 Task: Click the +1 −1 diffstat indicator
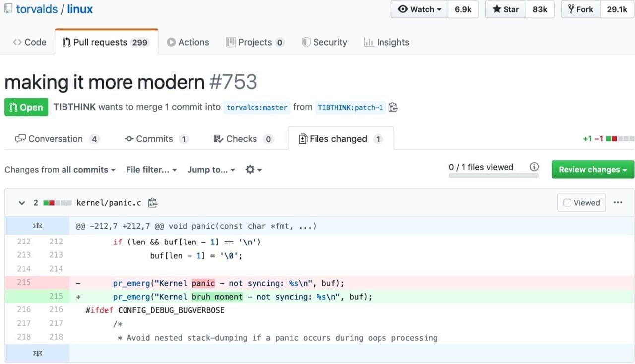(x=609, y=139)
